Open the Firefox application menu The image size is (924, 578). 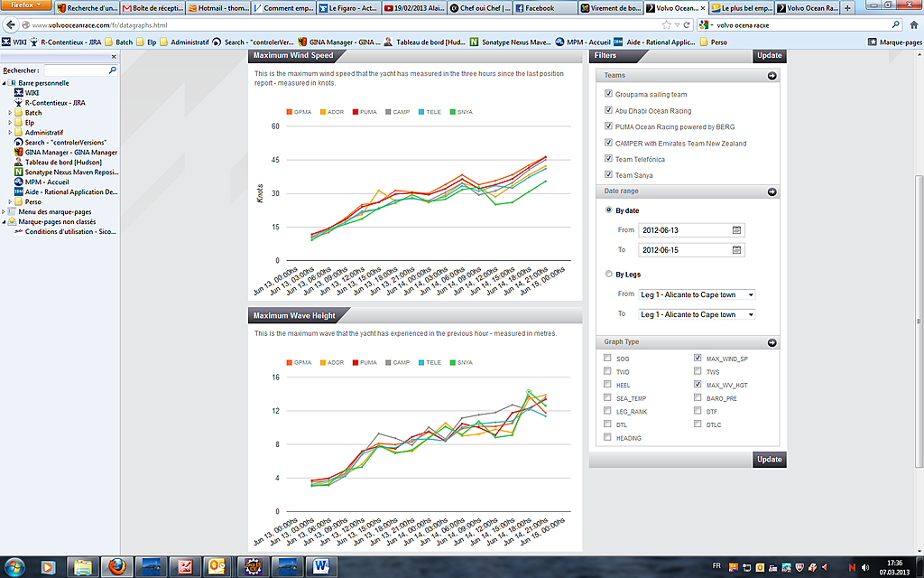[x=26, y=5]
